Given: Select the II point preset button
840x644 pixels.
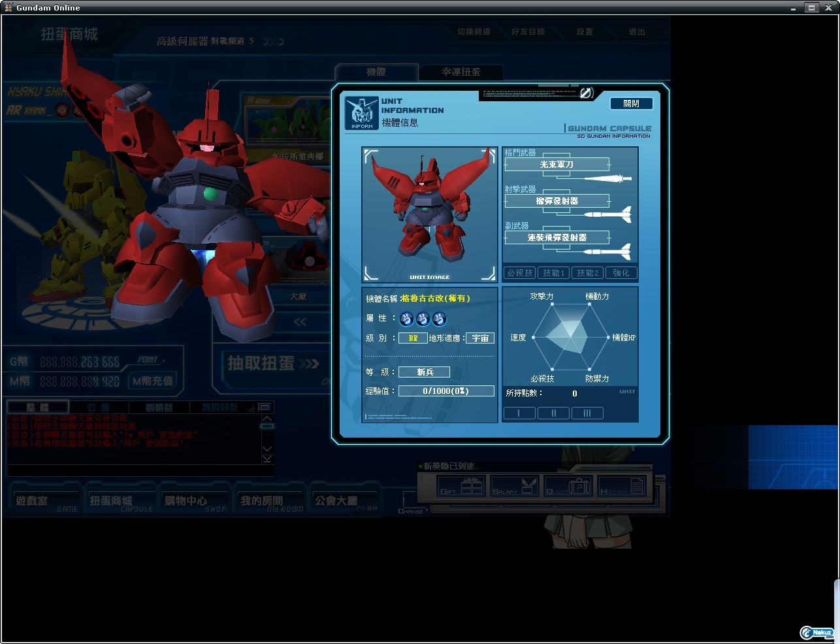Looking at the screenshot, I should [x=553, y=413].
